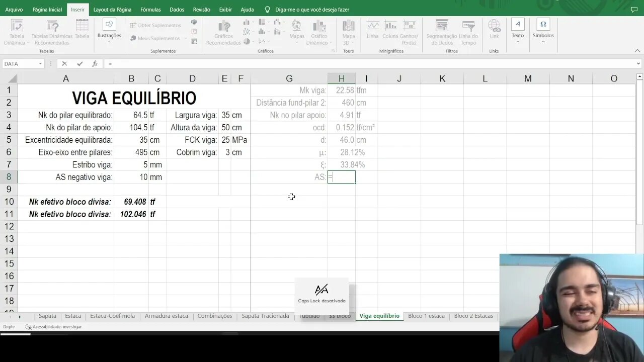Open Segmentação de Dados

[442, 32]
